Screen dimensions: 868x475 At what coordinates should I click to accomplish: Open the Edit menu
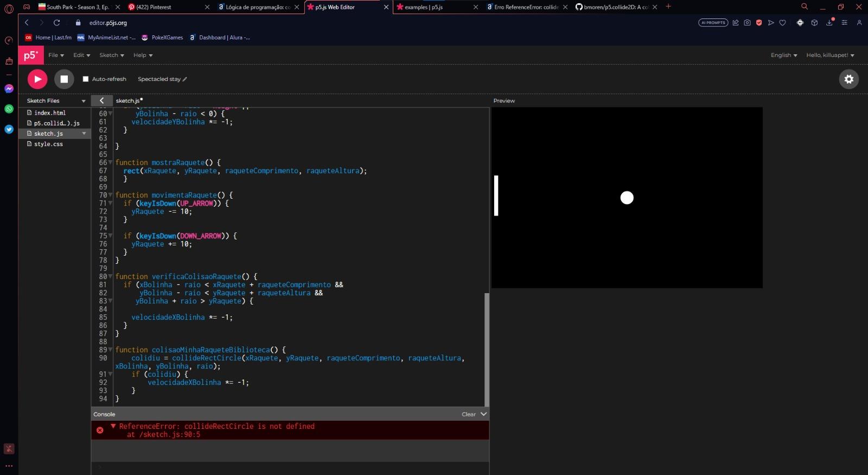[82, 55]
